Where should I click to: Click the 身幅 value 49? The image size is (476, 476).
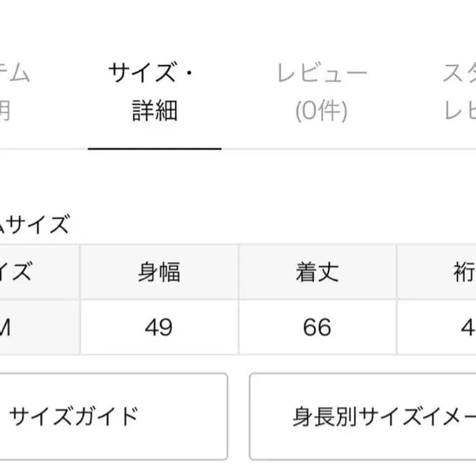[159, 328]
